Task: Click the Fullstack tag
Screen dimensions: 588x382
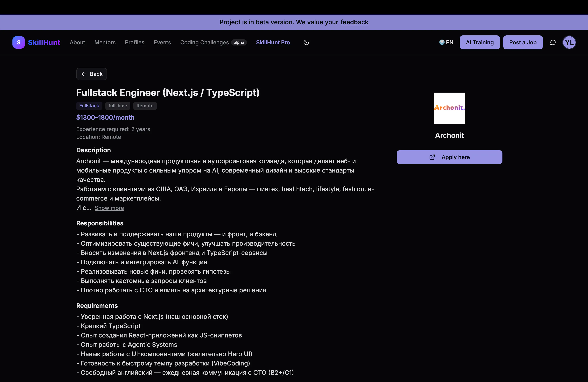Action: pyautogui.click(x=89, y=106)
